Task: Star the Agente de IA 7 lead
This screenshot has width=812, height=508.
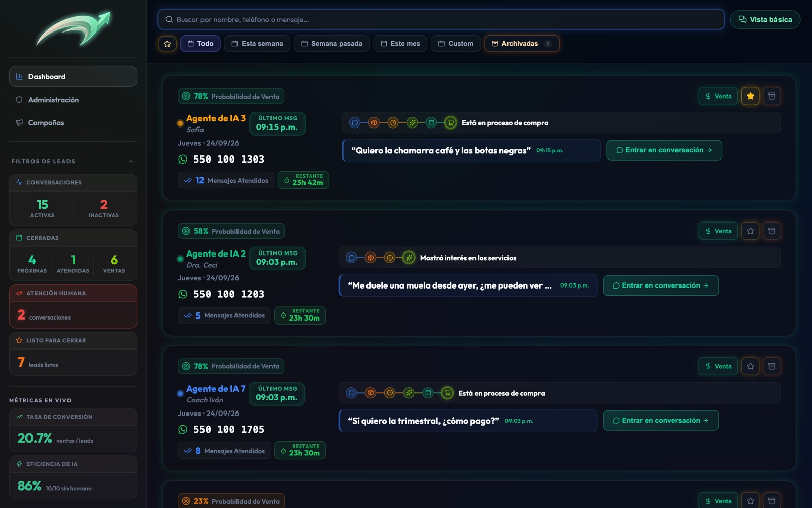Action: [750, 366]
